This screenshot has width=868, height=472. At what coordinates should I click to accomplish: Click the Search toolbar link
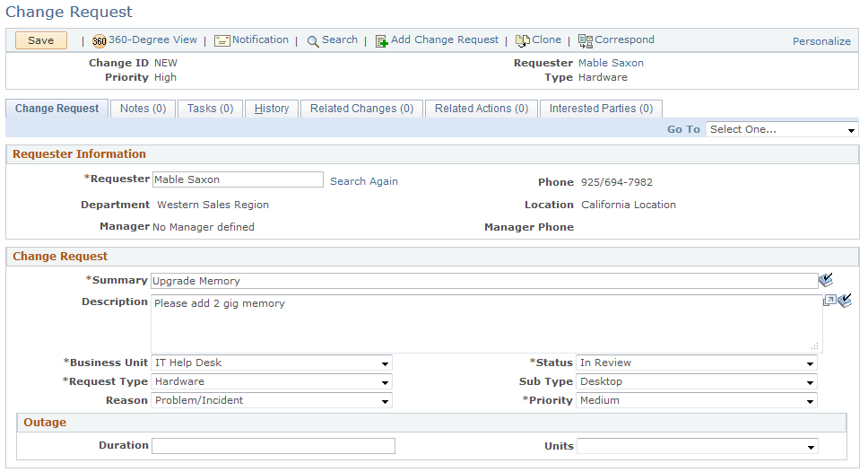340,39
